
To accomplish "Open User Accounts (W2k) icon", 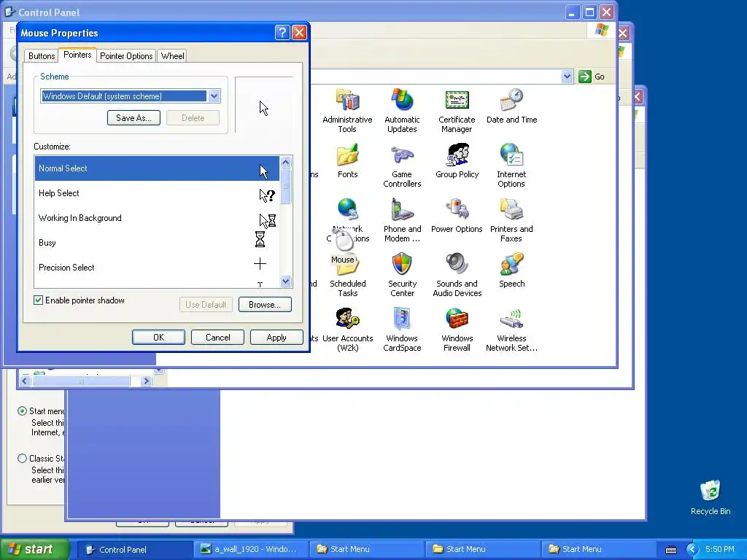I will pyautogui.click(x=347, y=319).
